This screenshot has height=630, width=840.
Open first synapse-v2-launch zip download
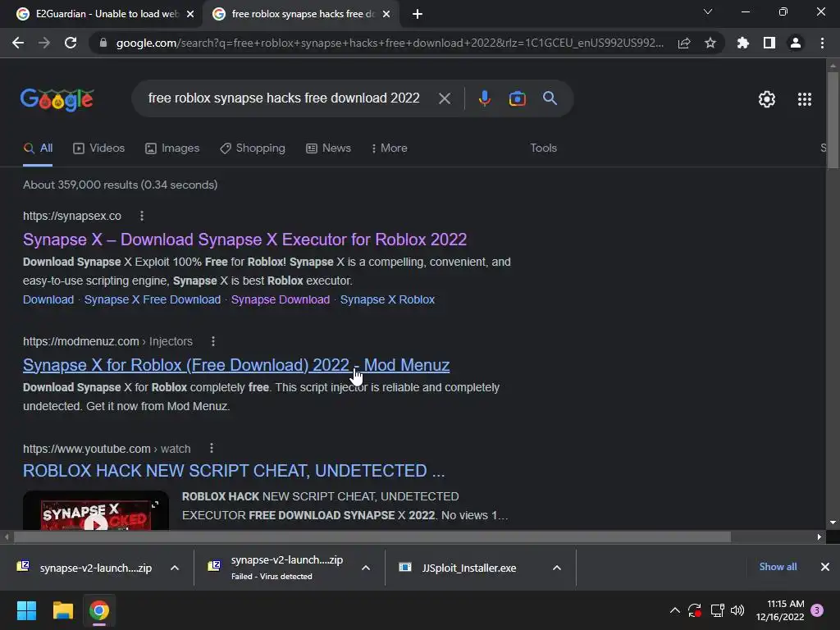point(84,568)
